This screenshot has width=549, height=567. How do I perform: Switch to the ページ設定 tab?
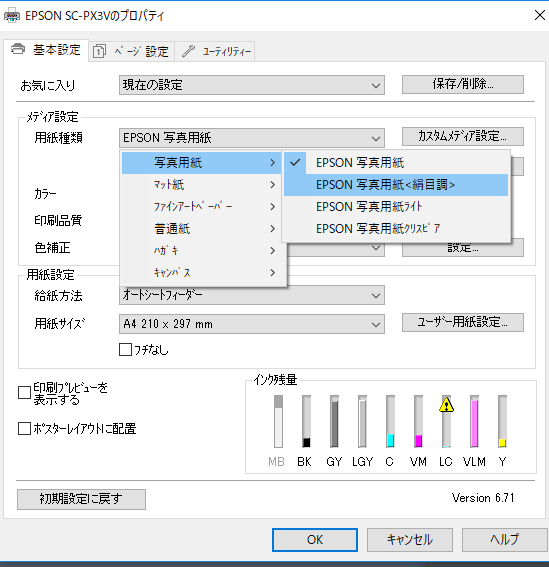click(132, 51)
